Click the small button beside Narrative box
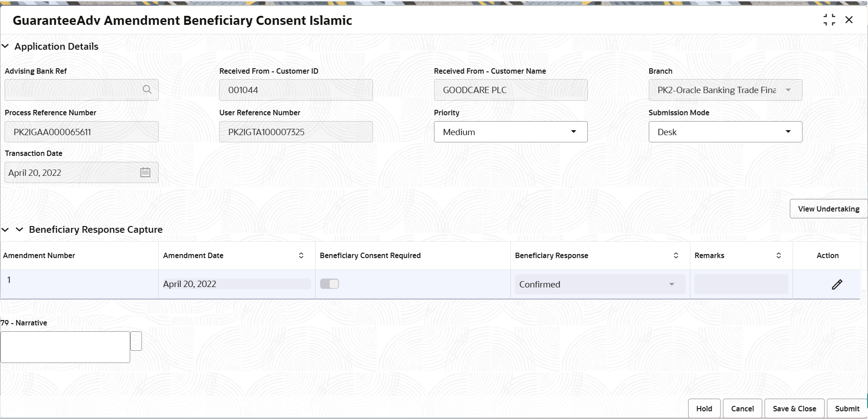The image size is (868, 419). [x=136, y=341]
